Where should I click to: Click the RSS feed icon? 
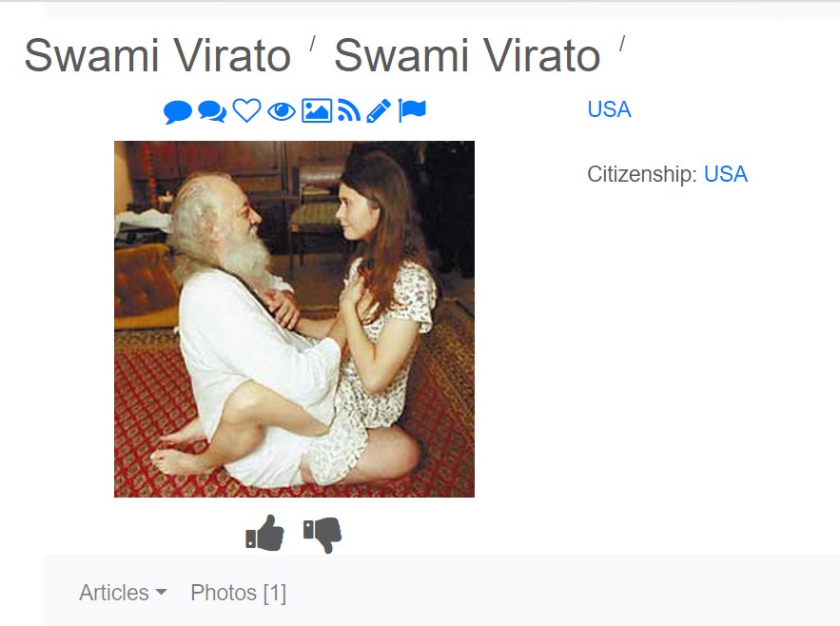[x=349, y=111]
